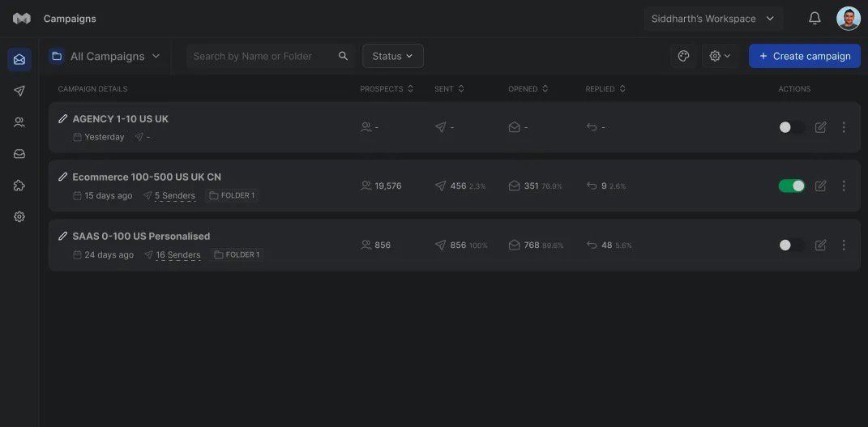Viewport: 868px width, 427px height.
Task: Open the sidebar settings gear
Action: click(x=19, y=217)
